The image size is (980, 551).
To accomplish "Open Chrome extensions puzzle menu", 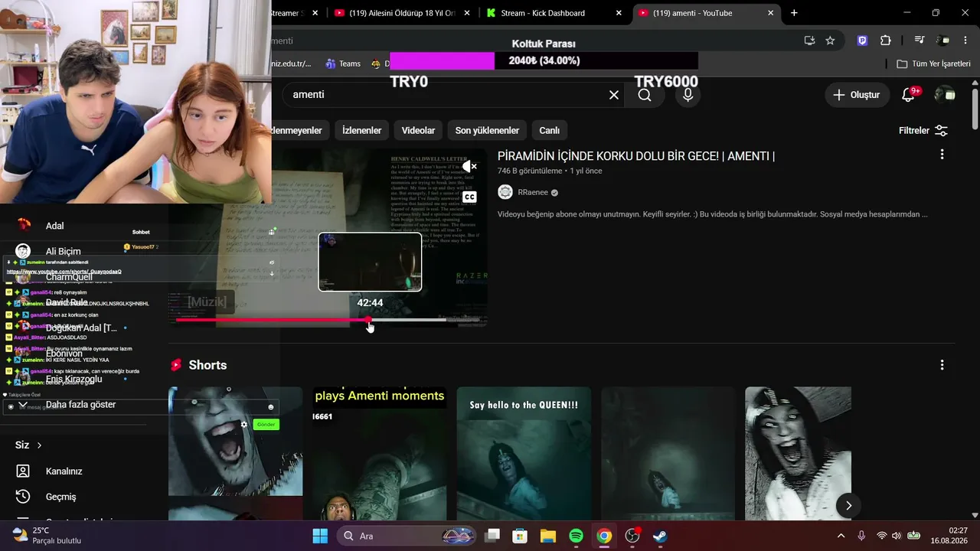I will (886, 41).
